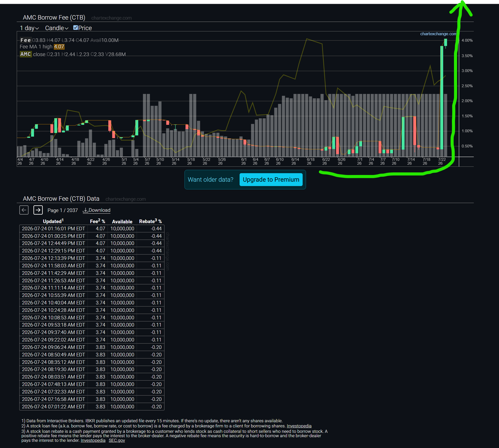Select row 2026-07-24 11:26:53 AM EDT
This screenshot has height=448, width=499.
(92, 281)
